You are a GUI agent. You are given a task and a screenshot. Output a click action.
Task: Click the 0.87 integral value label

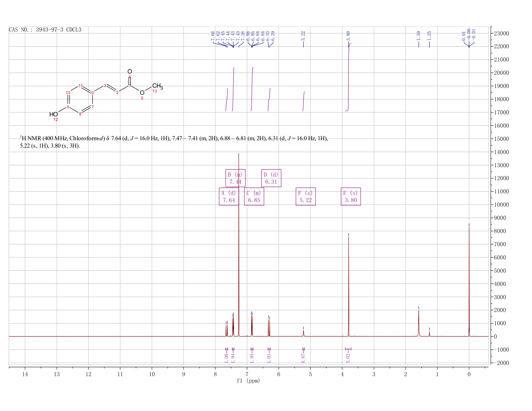point(303,358)
